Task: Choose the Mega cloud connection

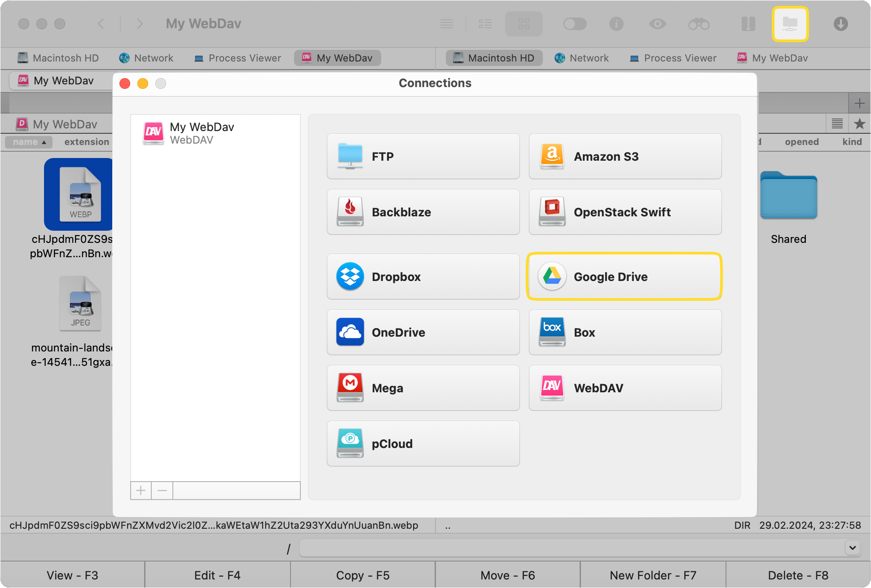Action: click(x=422, y=388)
